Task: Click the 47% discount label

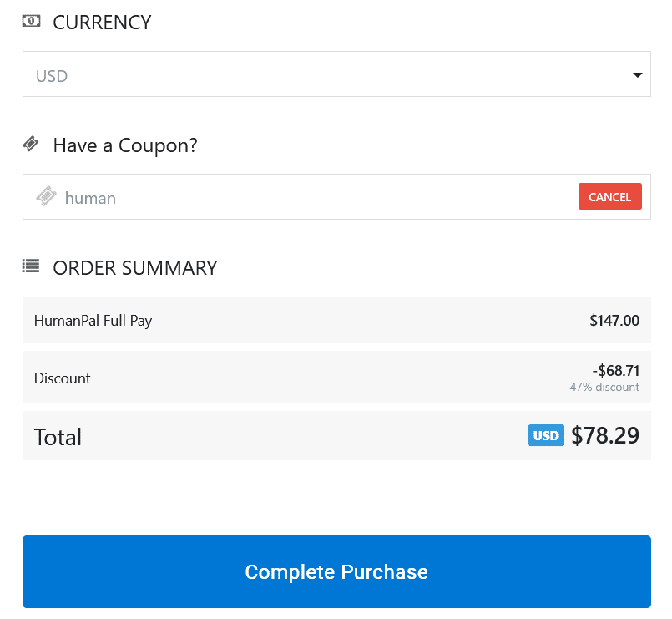Action: pos(604,387)
